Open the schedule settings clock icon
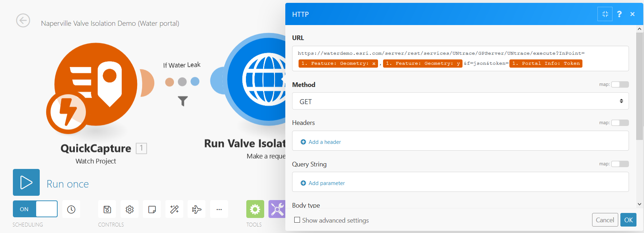 (x=71, y=209)
